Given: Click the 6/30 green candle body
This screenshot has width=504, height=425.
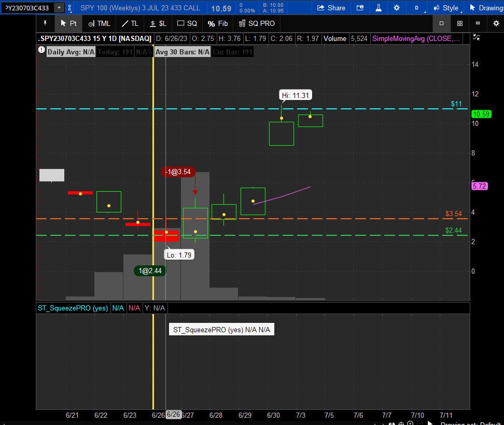Looking at the screenshot, I should coord(281,134).
